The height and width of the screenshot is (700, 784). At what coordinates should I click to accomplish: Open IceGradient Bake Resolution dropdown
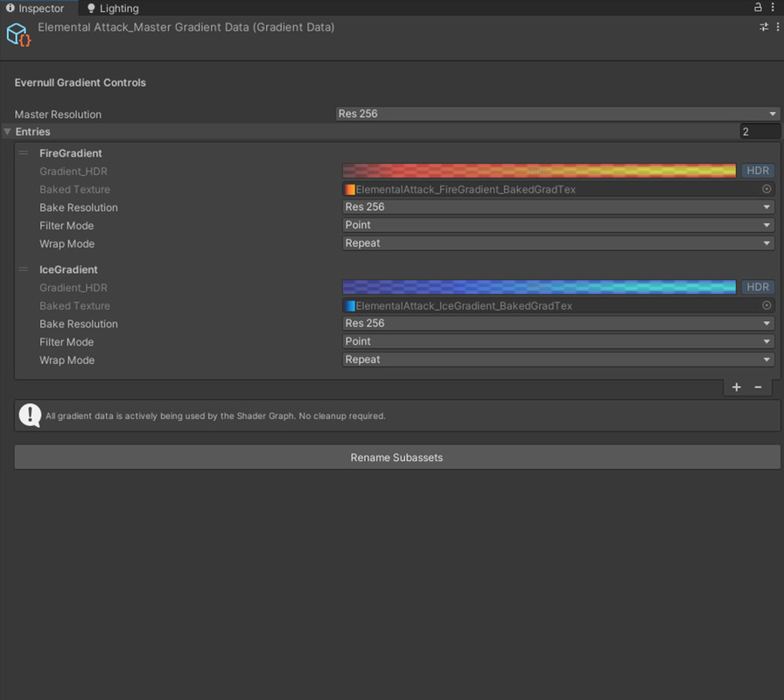click(558, 324)
